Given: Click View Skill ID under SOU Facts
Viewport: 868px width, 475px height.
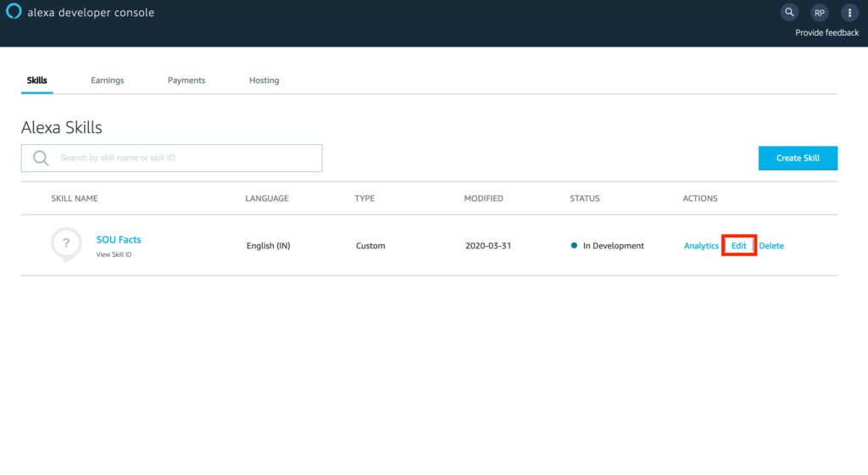Looking at the screenshot, I should click(x=114, y=254).
